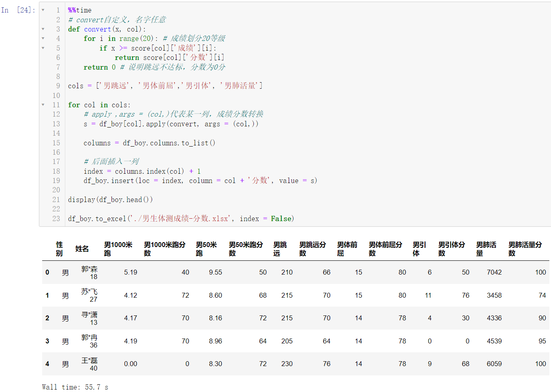Click the Wall time: 55.7 s output

[75, 387]
